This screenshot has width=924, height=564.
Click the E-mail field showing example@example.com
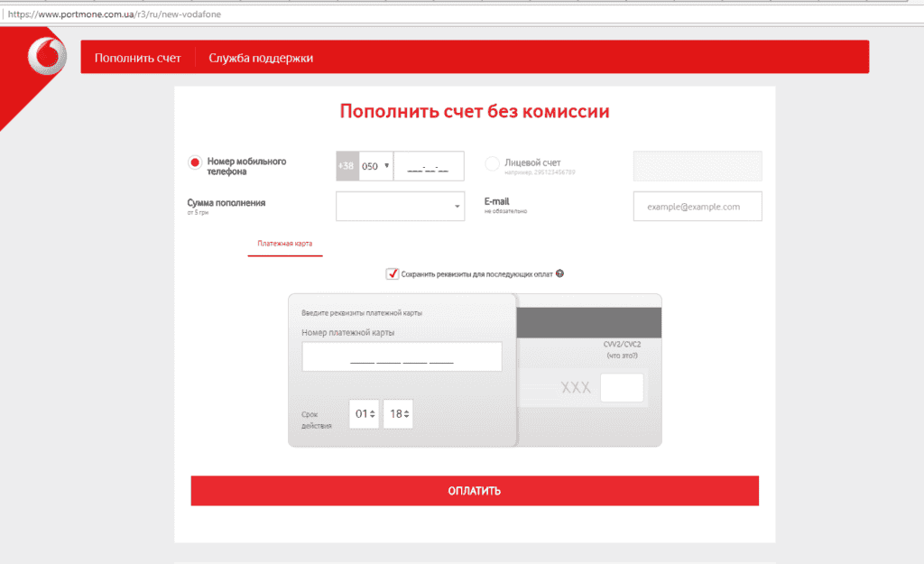(x=697, y=206)
